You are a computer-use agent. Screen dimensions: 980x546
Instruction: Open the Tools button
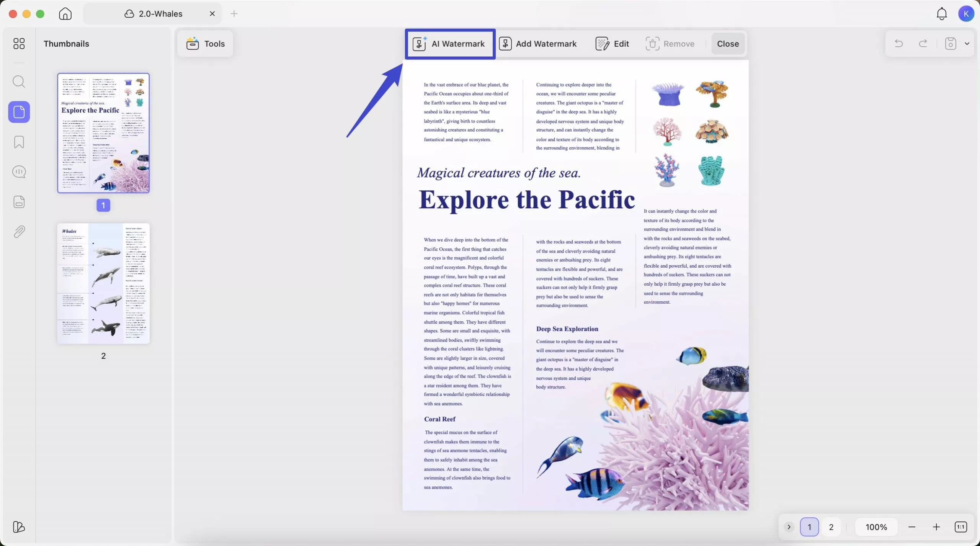tap(206, 44)
